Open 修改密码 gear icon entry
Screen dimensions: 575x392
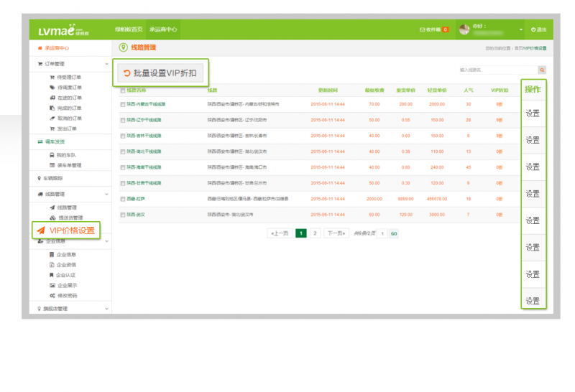(x=52, y=296)
